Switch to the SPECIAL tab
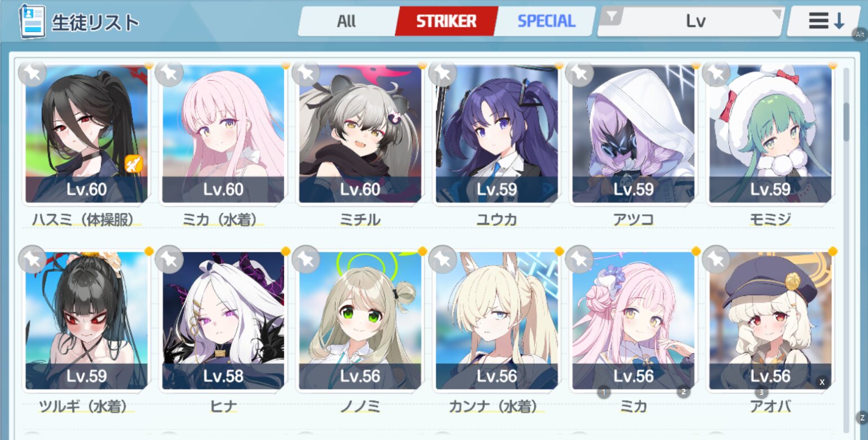Image resolution: width=868 pixels, height=440 pixels. point(546,21)
